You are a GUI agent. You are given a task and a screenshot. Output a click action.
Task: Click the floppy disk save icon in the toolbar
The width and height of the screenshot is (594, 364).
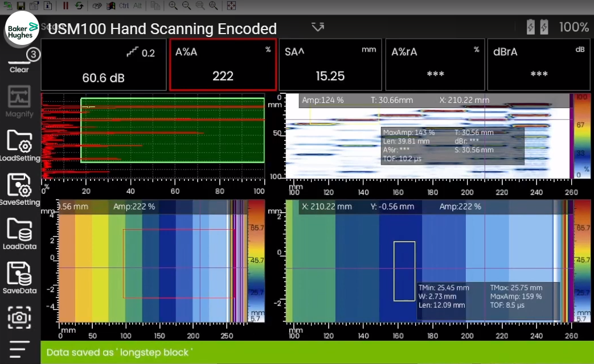point(21,5)
